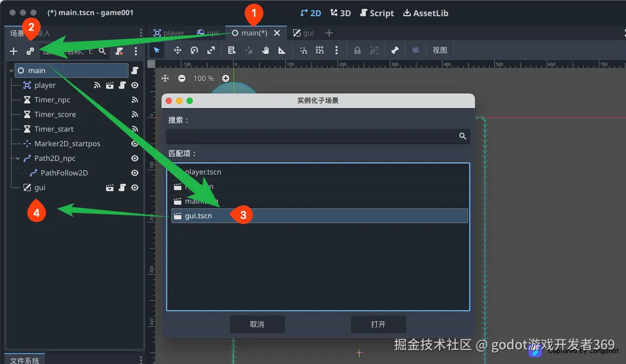Collapse the main root node
Image resolution: width=626 pixels, height=364 pixels.
point(11,71)
